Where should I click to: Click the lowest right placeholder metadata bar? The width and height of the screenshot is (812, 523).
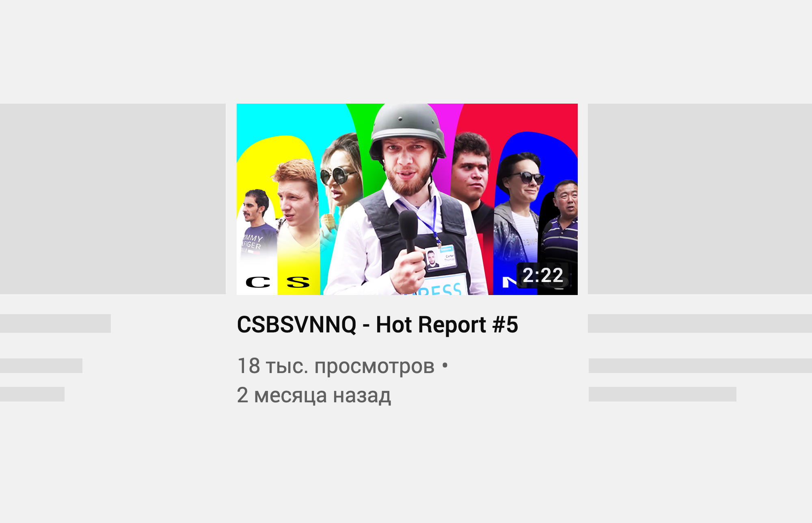(x=662, y=394)
